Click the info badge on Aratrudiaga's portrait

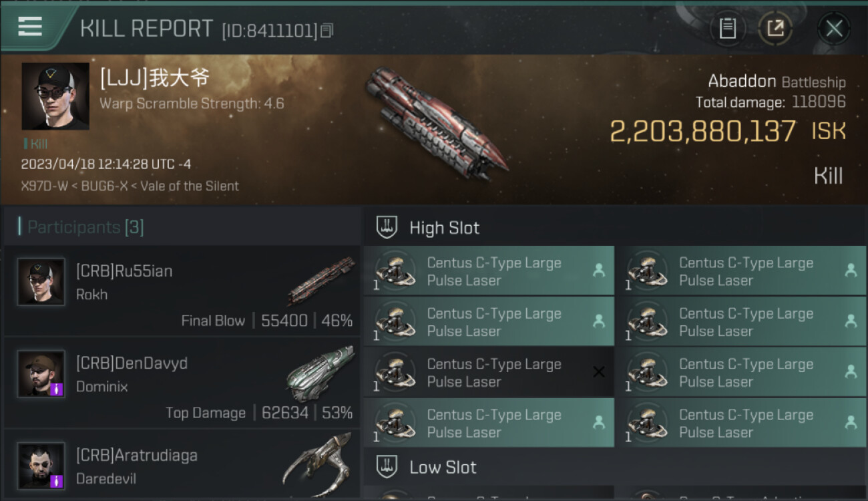[57, 481]
